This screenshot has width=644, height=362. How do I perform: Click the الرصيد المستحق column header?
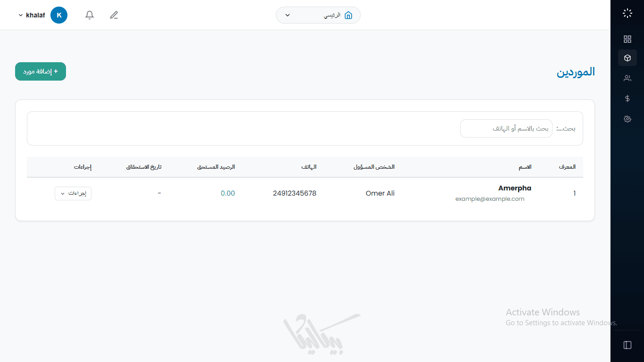tap(216, 167)
